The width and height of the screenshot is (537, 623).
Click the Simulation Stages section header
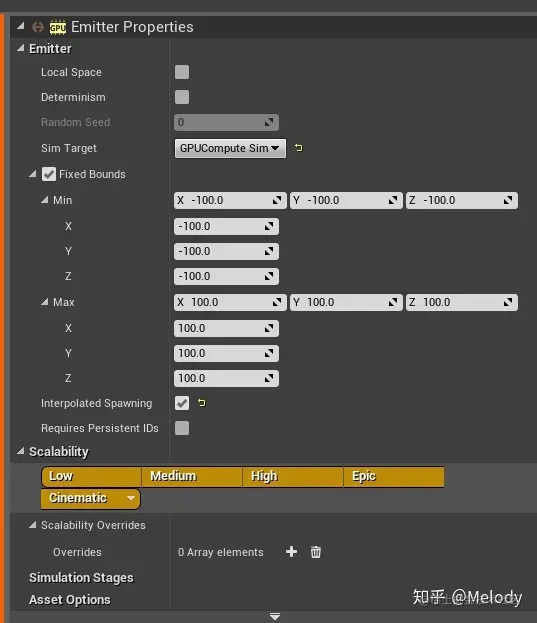click(81, 578)
